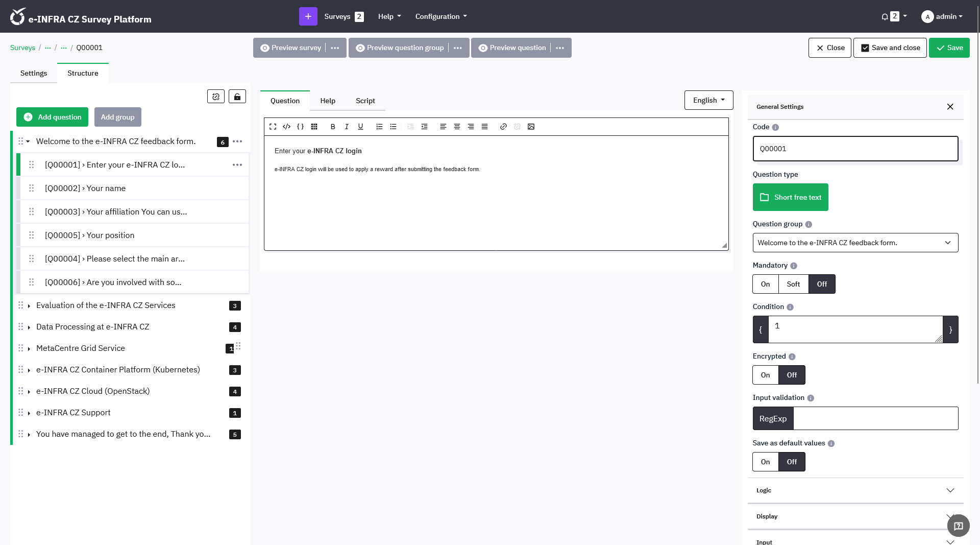Expand the Evaluation of the e-INFRA CZ Services group
Viewport: 980px width, 545px height.
click(x=29, y=305)
